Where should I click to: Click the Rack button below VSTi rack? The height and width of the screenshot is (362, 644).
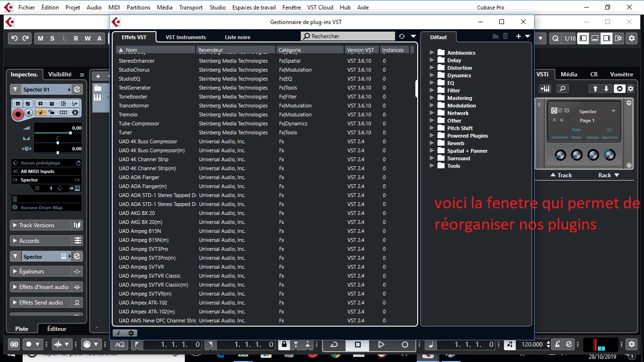609,175
